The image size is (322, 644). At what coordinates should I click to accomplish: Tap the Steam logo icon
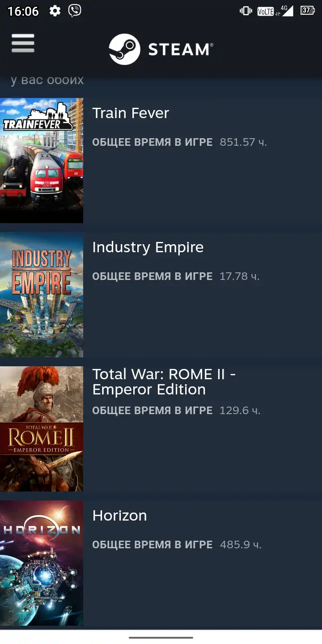124,49
